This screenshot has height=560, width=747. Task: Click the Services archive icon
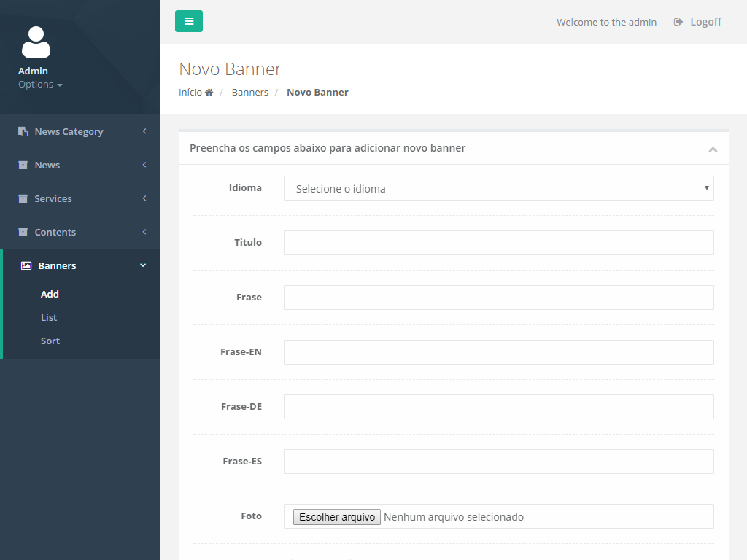click(x=23, y=198)
